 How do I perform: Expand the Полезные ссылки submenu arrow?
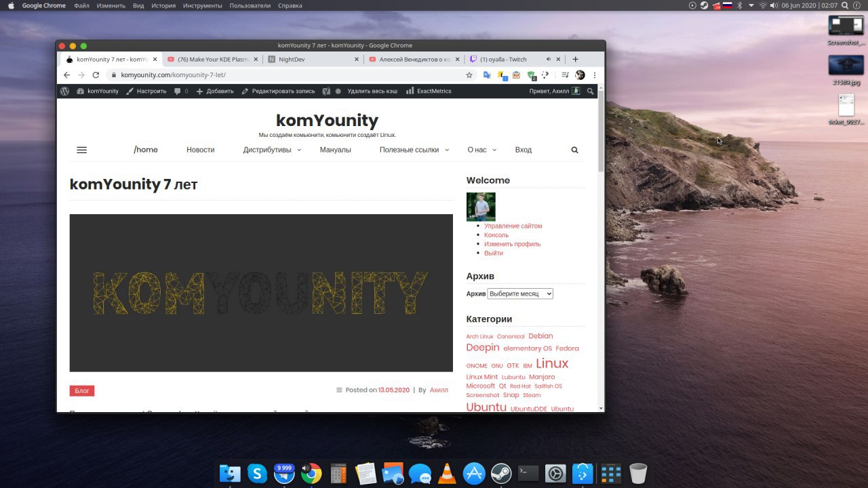click(446, 150)
